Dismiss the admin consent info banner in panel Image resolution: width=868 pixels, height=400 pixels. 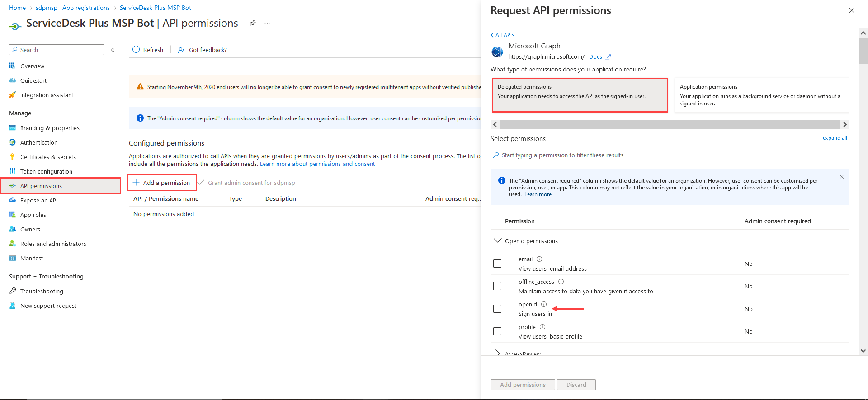[842, 177]
